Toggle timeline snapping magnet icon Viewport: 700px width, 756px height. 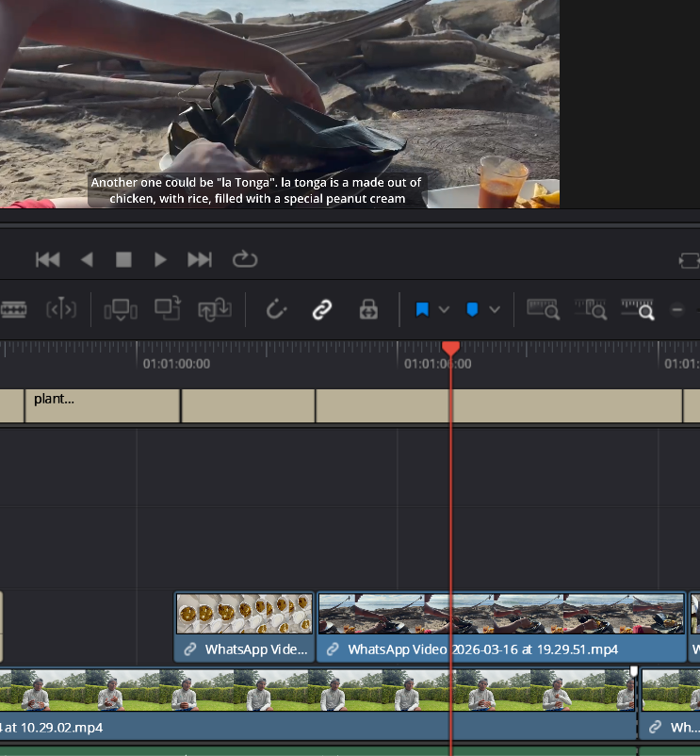tap(276, 309)
